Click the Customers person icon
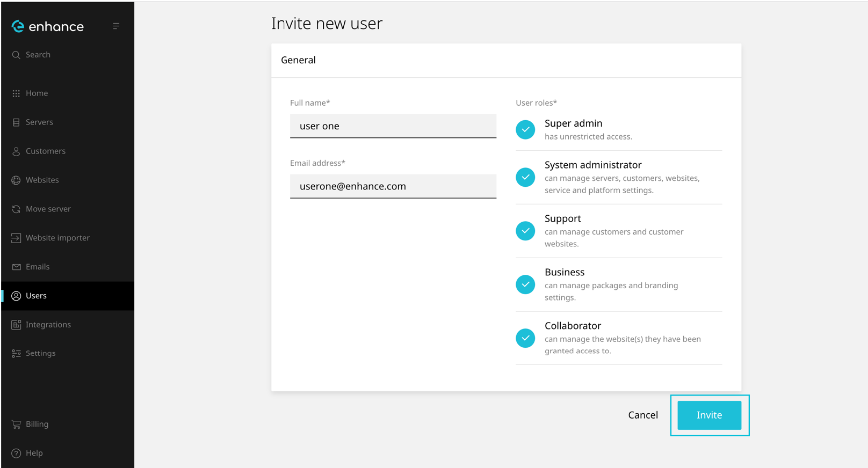Viewport: 868px width, 468px height. [16, 151]
